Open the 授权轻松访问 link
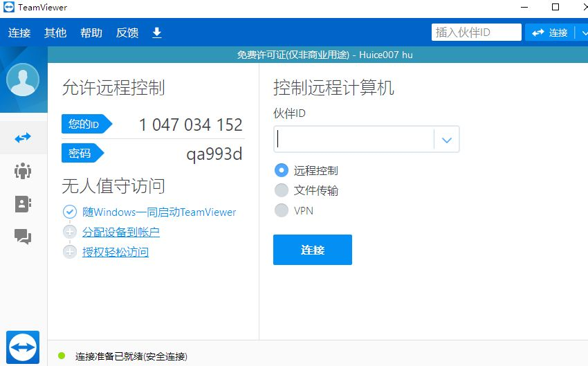The width and height of the screenshot is (588, 366). [x=116, y=252]
